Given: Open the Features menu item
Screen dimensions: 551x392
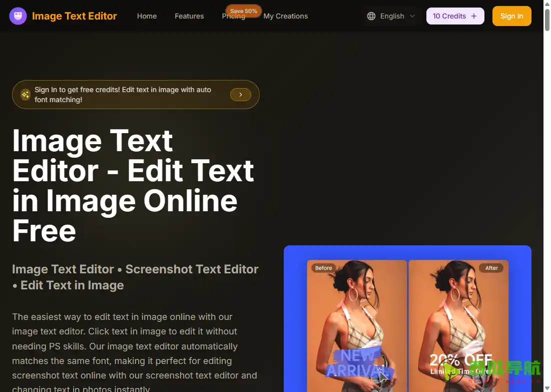Looking at the screenshot, I should (189, 16).
